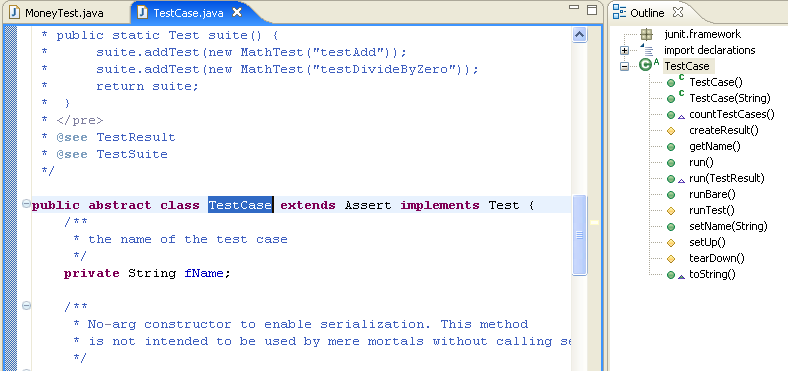Select setUp() in the Outline
This screenshot has height=371, width=788.
tap(708, 242)
